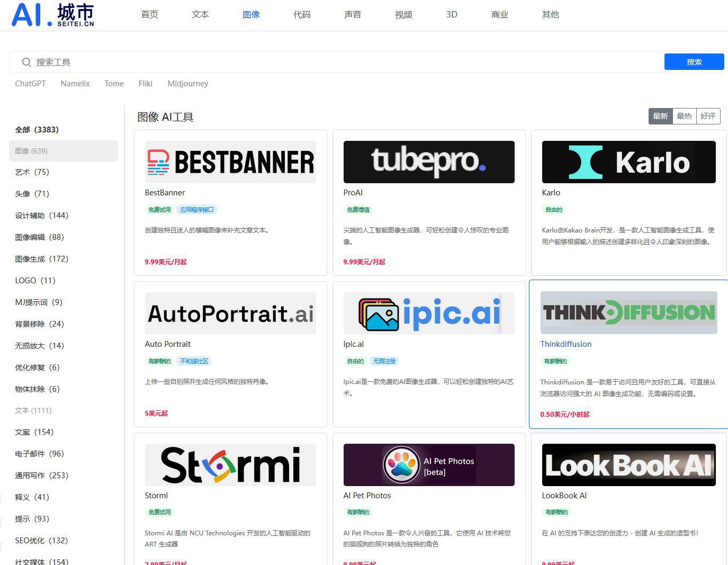Viewport: 728px width, 565px height.
Task: Open the tubepro ProAI logo thumbnail
Action: coord(429,162)
